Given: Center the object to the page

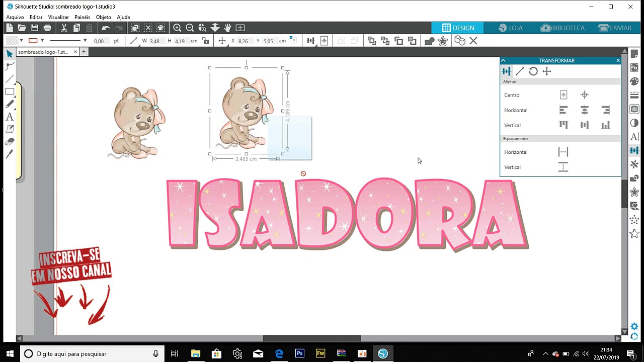Looking at the screenshot, I should point(563,95).
